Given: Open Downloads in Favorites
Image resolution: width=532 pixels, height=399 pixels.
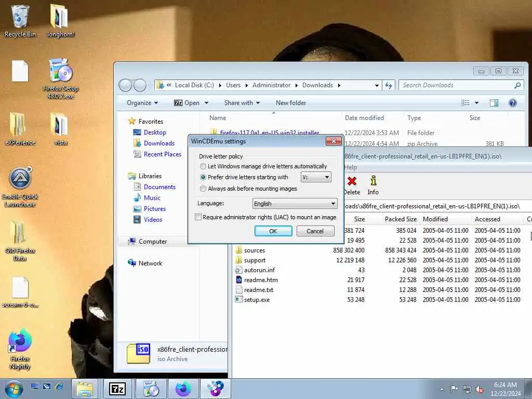Looking at the screenshot, I should (x=159, y=143).
